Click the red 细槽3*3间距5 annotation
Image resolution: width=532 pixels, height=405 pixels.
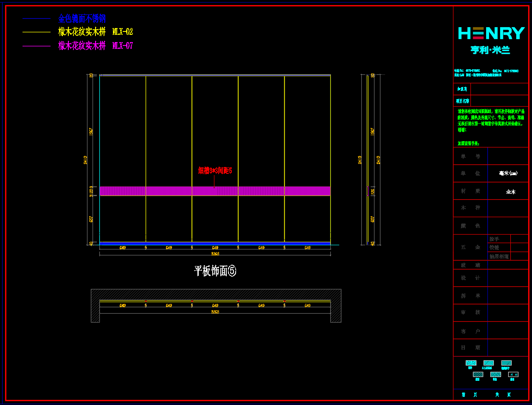[x=215, y=171]
